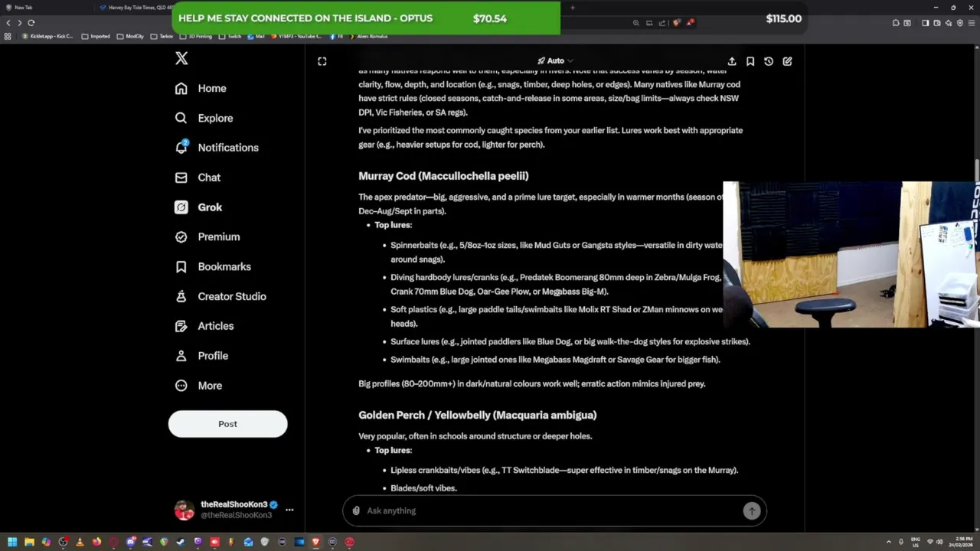Open Firefox from the taskbar
The height and width of the screenshot is (551, 980).
tap(96, 542)
